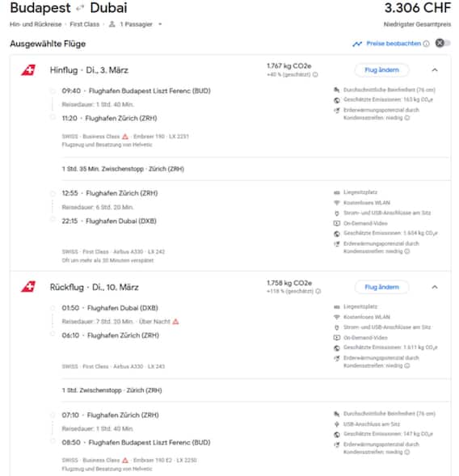This screenshot has width=459, height=476.
Task: Collapse the Hinflug details chevron
Action: 435,70
